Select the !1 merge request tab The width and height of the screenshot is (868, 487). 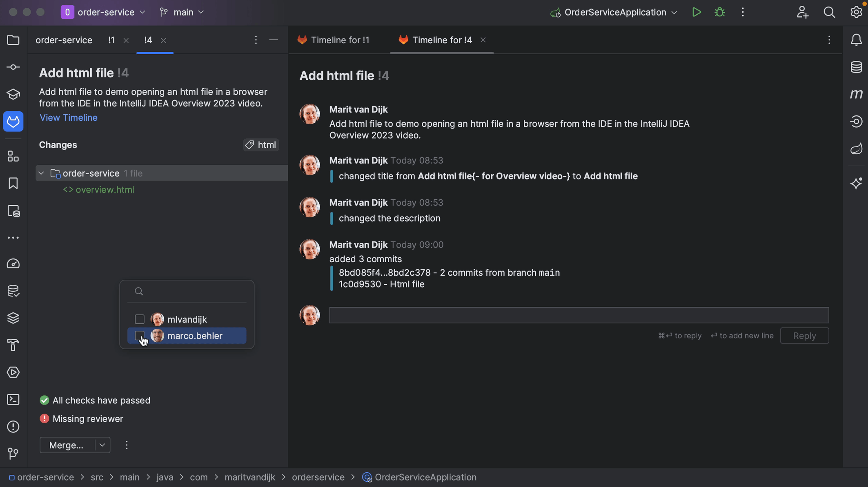coord(111,40)
